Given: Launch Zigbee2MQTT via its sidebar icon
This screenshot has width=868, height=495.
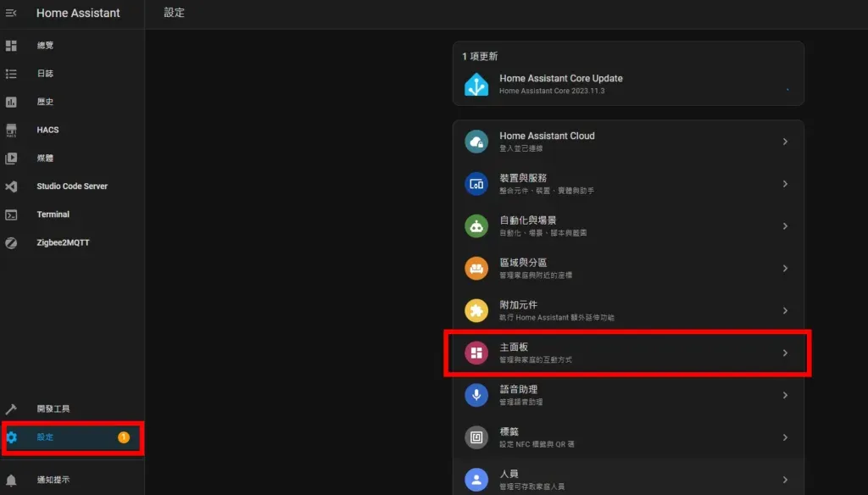Looking at the screenshot, I should click(10, 243).
